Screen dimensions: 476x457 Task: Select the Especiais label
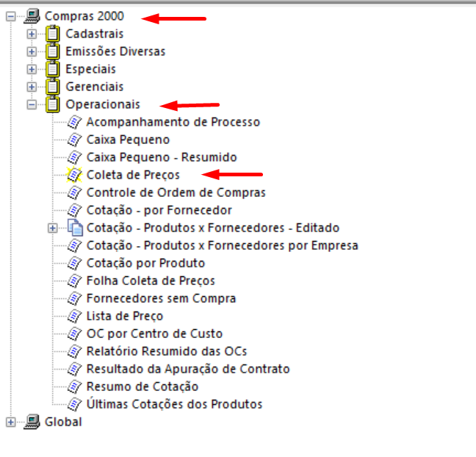point(90,69)
